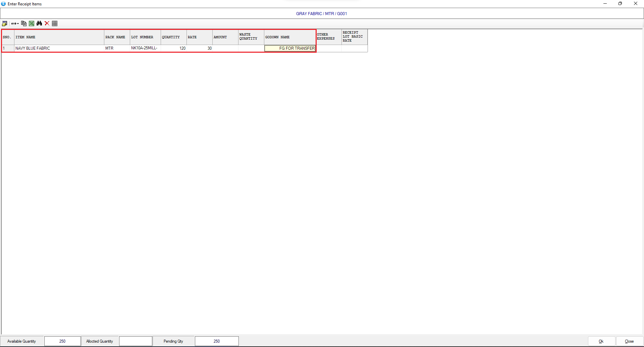The image size is (644, 347).
Task: Click the ITEM NAME column header
Action: tap(59, 37)
